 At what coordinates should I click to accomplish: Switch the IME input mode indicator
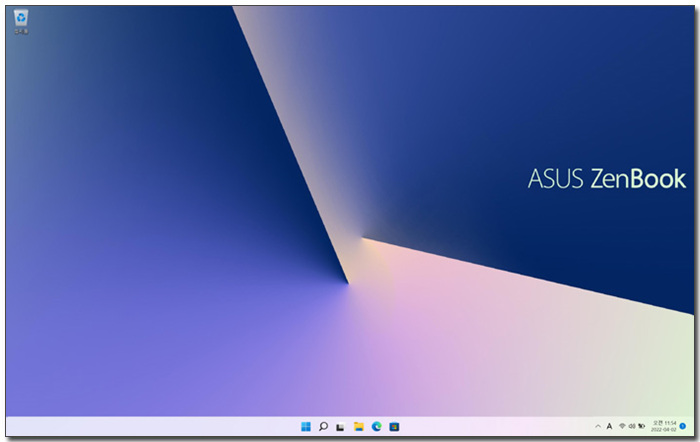pos(609,426)
